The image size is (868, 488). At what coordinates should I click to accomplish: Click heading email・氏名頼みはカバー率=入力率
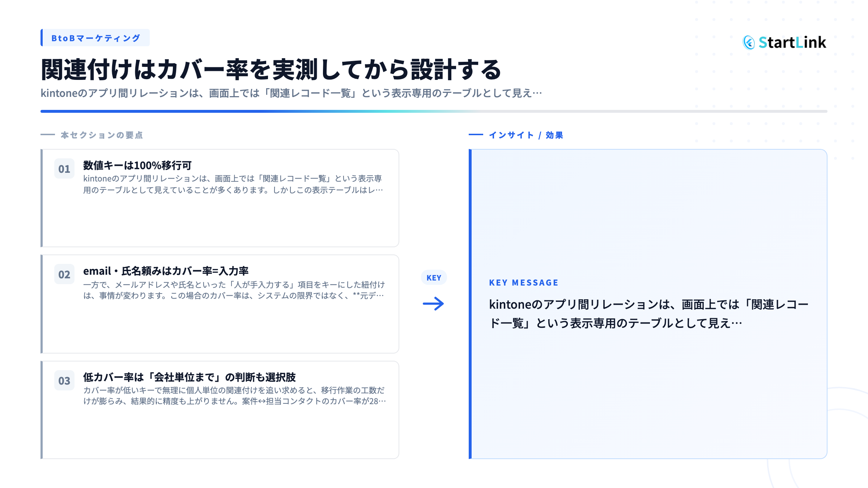(x=166, y=271)
